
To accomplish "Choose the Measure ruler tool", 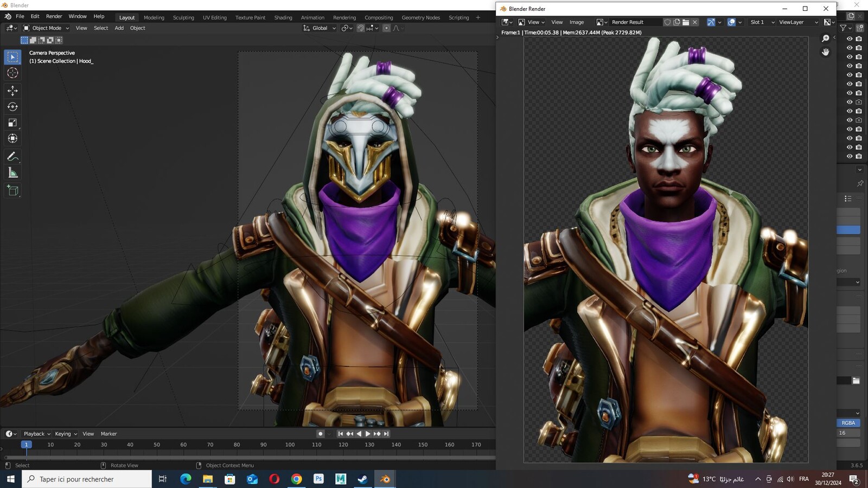I will click(x=12, y=173).
